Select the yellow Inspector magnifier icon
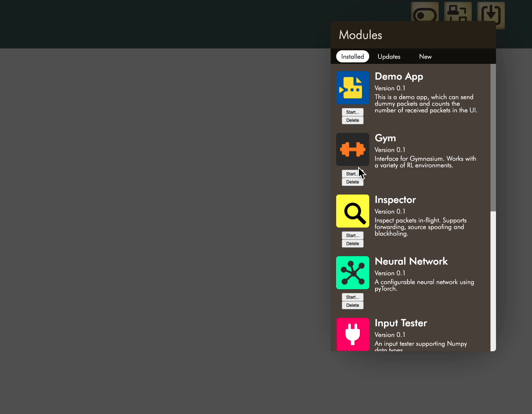Image resolution: width=532 pixels, height=414 pixels. 352,211
